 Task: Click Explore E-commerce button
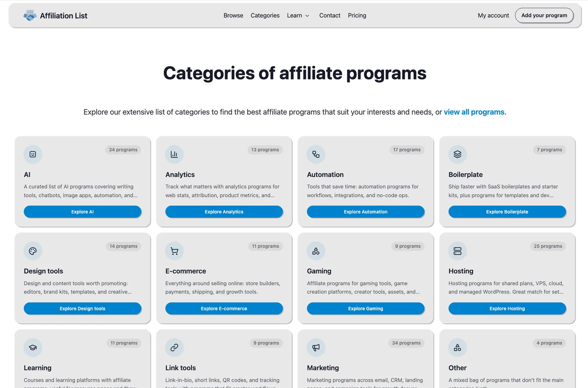click(224, 308)
